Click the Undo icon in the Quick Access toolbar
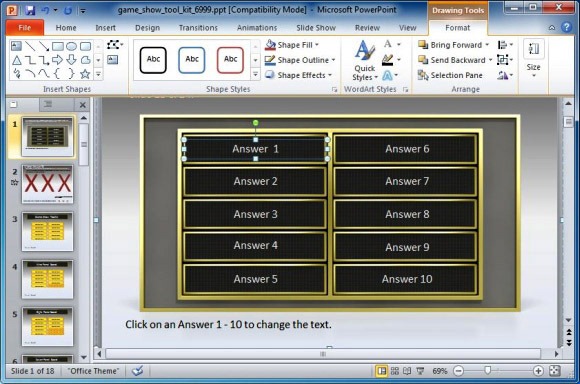The image size is (580, 384). [x=45, y=10]
